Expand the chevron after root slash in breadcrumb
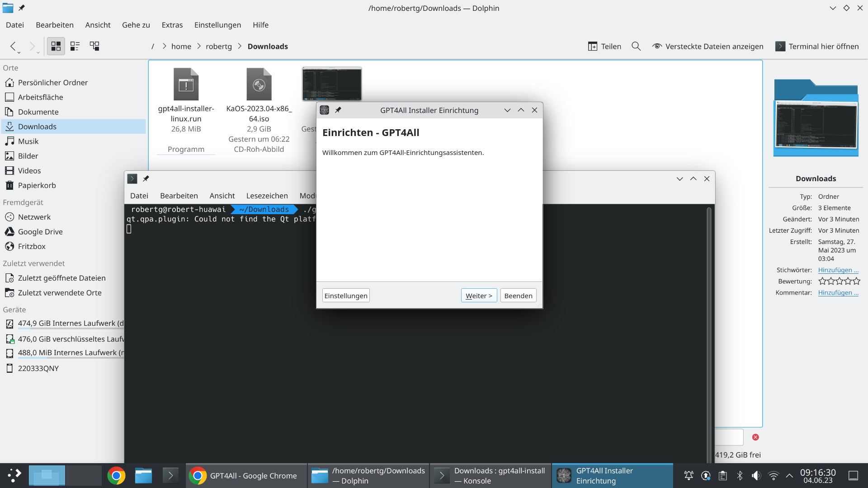The height and width of the screenshot is (488, 868). (164, 46)
